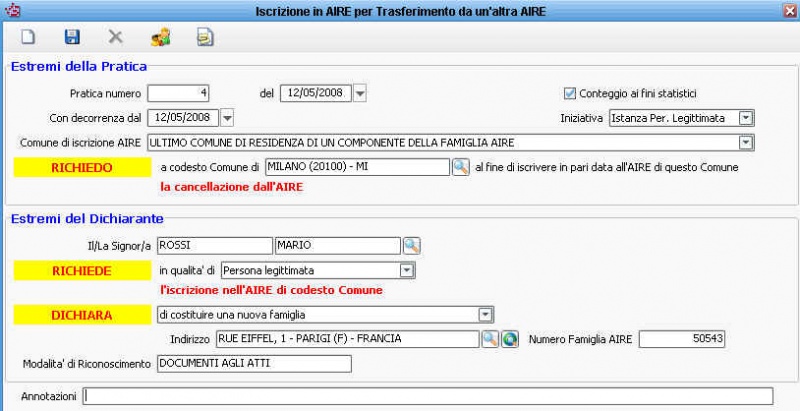Image resolution: width=800 pixels, height=411 pixels.
Task: Open date picker for 'del' date
Action: pyautogui.click(x=360, y=93)
